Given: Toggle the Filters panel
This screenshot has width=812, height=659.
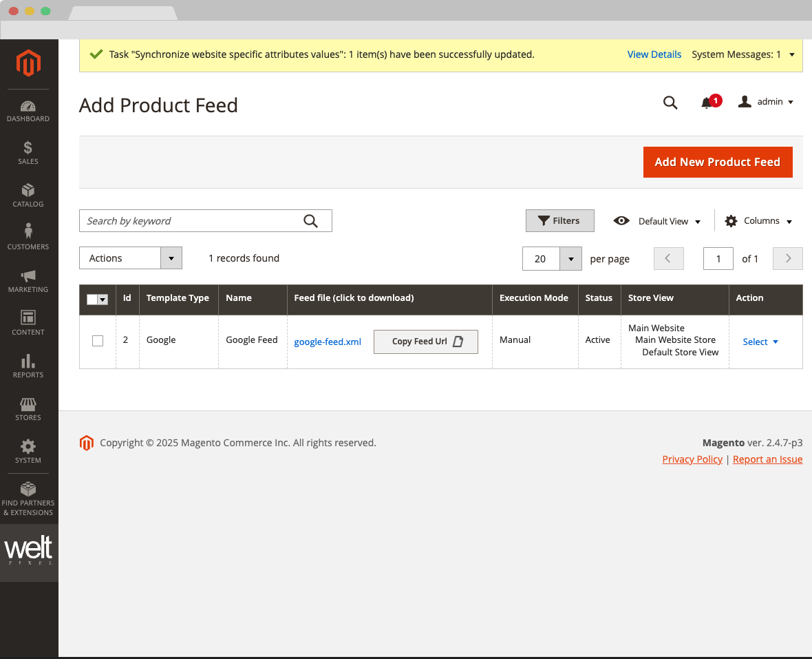Looking at the screenshot, I should [x=559, y=220].
